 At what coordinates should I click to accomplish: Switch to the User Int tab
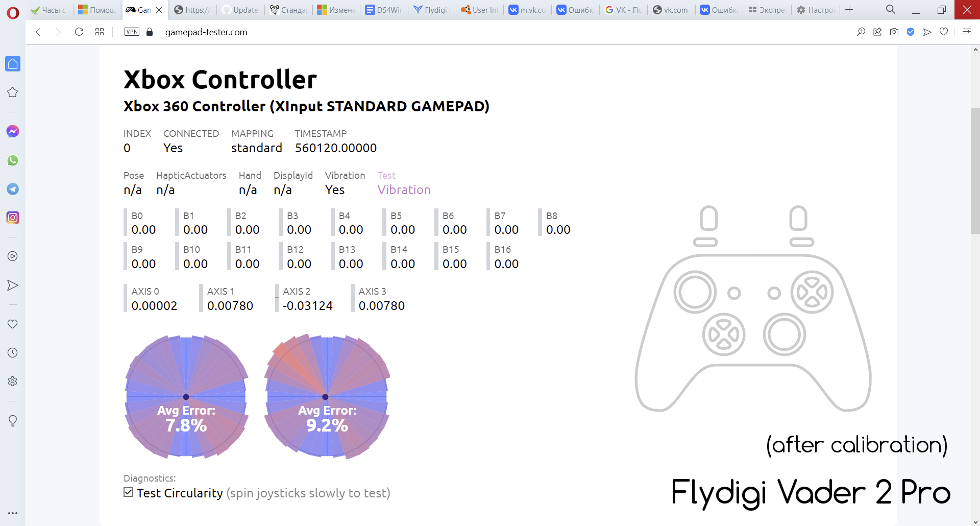point(480,10)
